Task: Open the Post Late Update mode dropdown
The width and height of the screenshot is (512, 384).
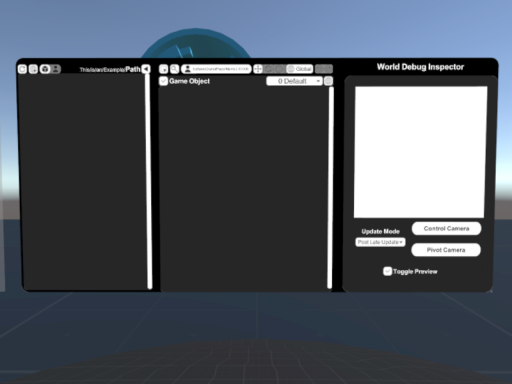Action: click(380, 242)
